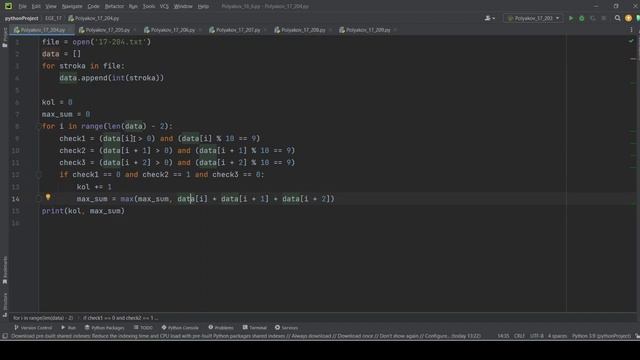Image resolution: width=640 pixels, height=360 pixels.
Task: Open the Code menu
Action: [x=93, y=7]
